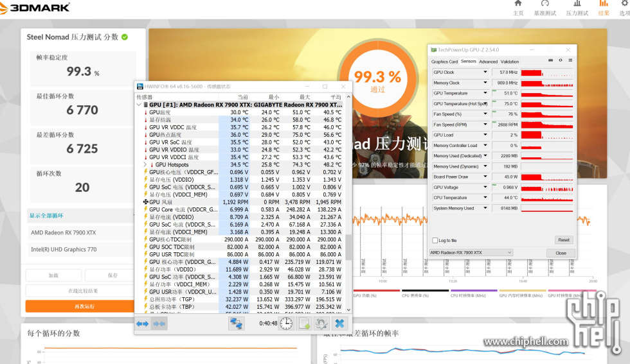Click the HWiNFO collapse columns arrows icon

pos(159,324)
